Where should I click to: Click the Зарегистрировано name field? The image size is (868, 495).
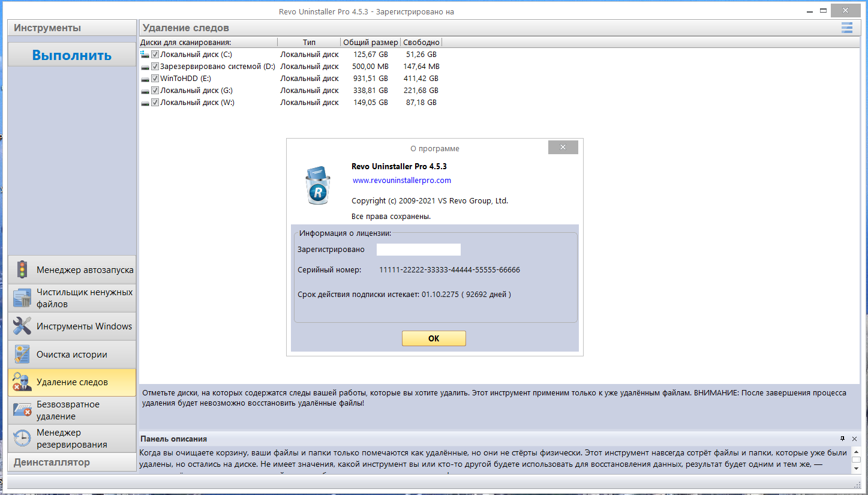point(419,250)
